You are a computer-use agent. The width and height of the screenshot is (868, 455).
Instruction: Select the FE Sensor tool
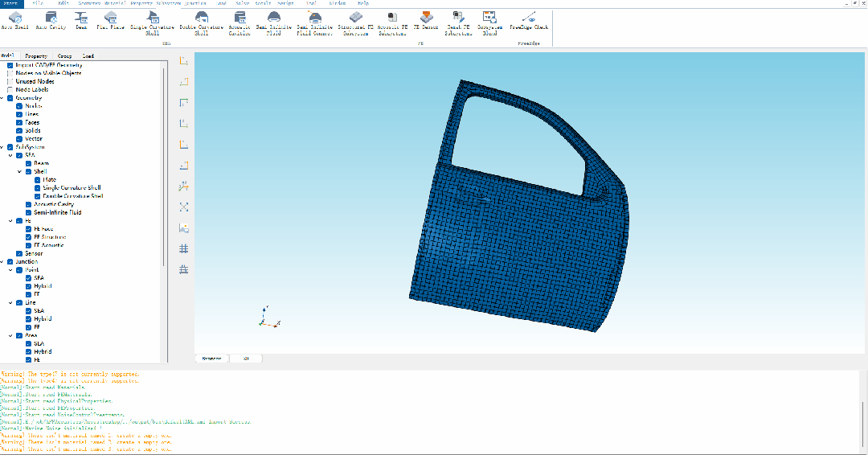[426, 21]
